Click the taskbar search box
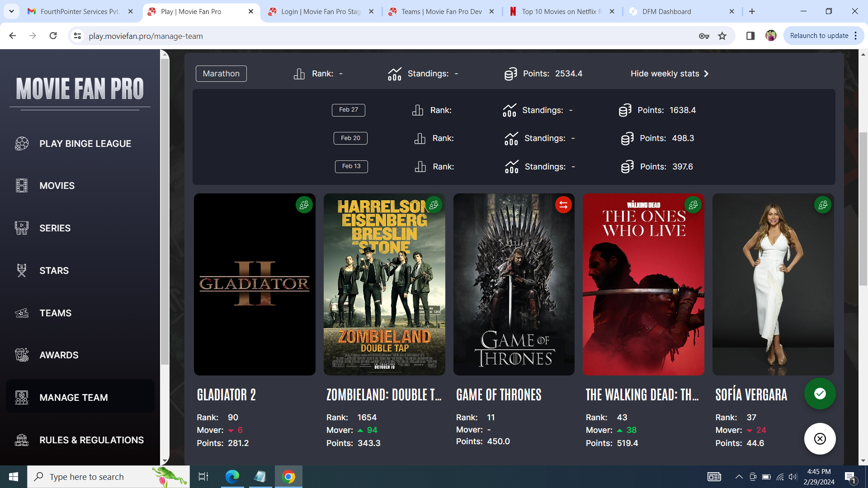Image resolution: width=868 pixels, height=488 pixels. pos(108,477)
